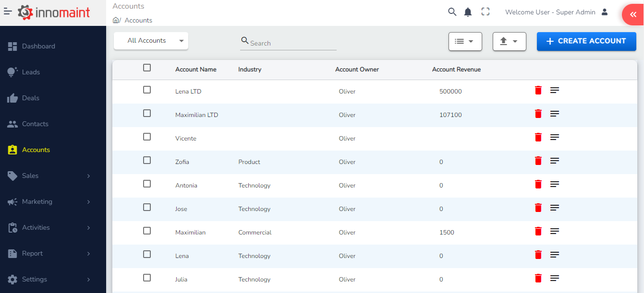Expand the Settings menu
Image resolution: width=644 pixels, height=293 pixels.
tap(53, 279)
